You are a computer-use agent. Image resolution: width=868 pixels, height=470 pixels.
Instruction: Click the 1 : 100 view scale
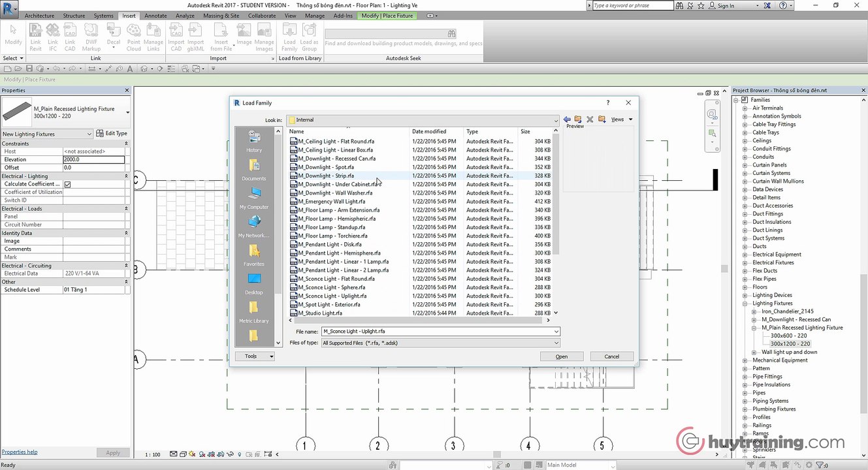(x=153, y=454)
